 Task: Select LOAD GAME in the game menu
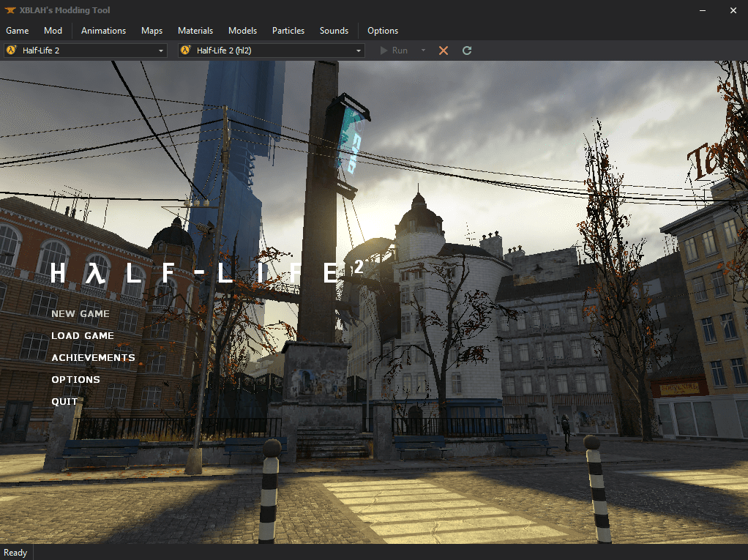point(83,336)
